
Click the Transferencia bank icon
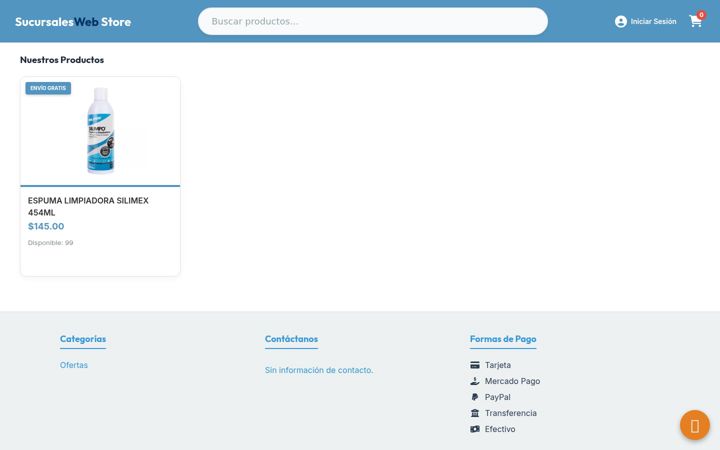pyautogui.click(x=475, y=413)
